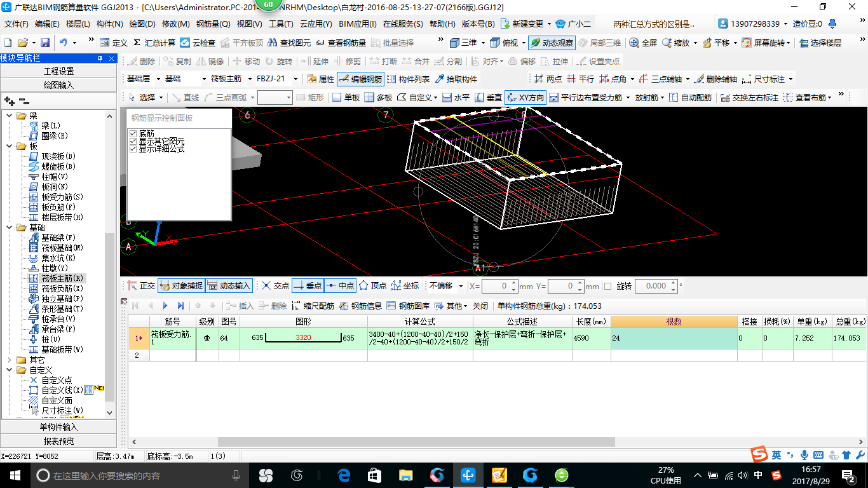The width and height of the screenshot is (868, 488).
Task: Click 两点 two-point axis tool
Action: (548, 79)
